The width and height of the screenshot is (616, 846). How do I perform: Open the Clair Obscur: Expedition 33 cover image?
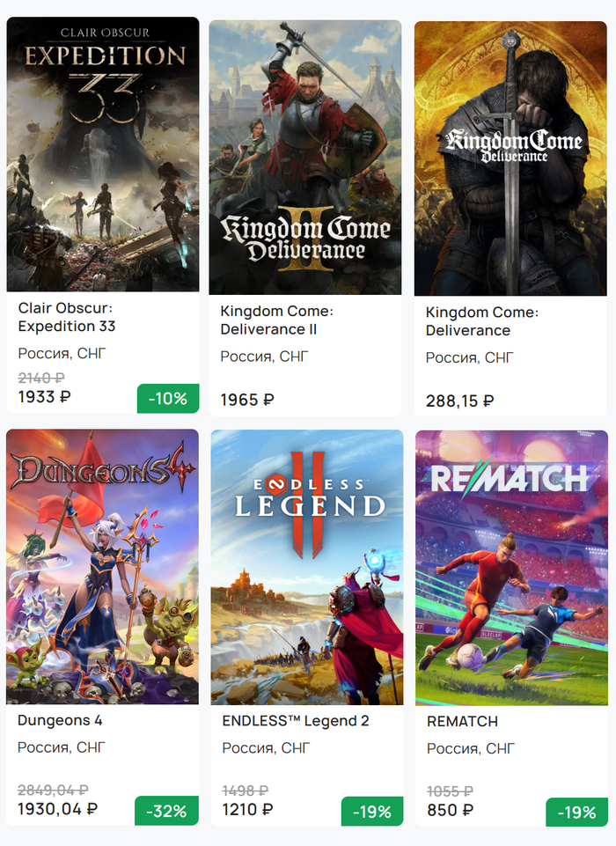(x=103, y=154)
